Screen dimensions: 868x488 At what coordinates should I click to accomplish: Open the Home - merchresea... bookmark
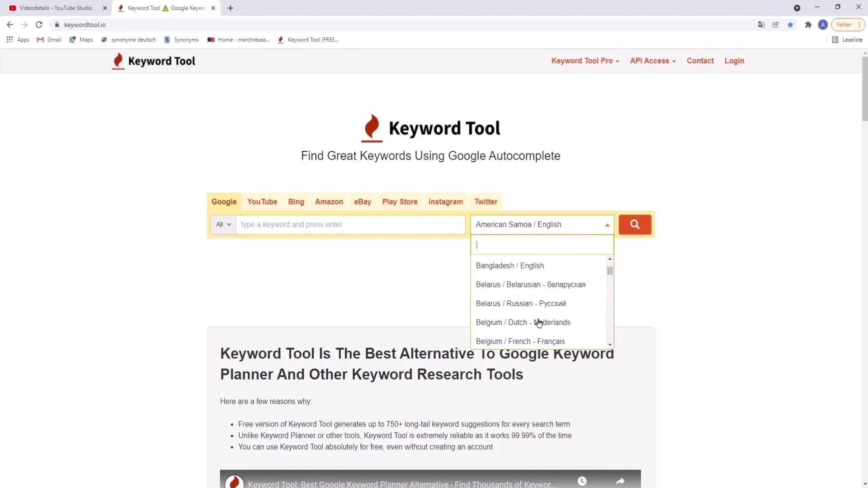tap(238, 40)
